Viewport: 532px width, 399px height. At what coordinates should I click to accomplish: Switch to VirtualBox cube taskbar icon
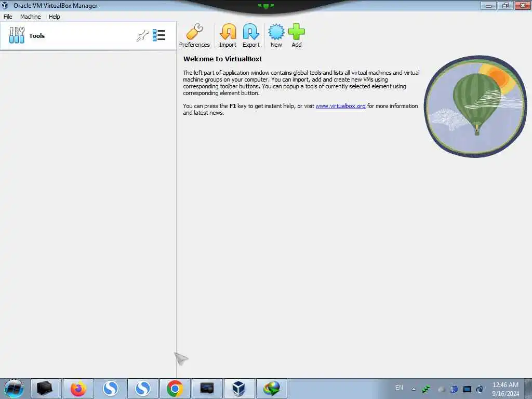tap(239, 389)
